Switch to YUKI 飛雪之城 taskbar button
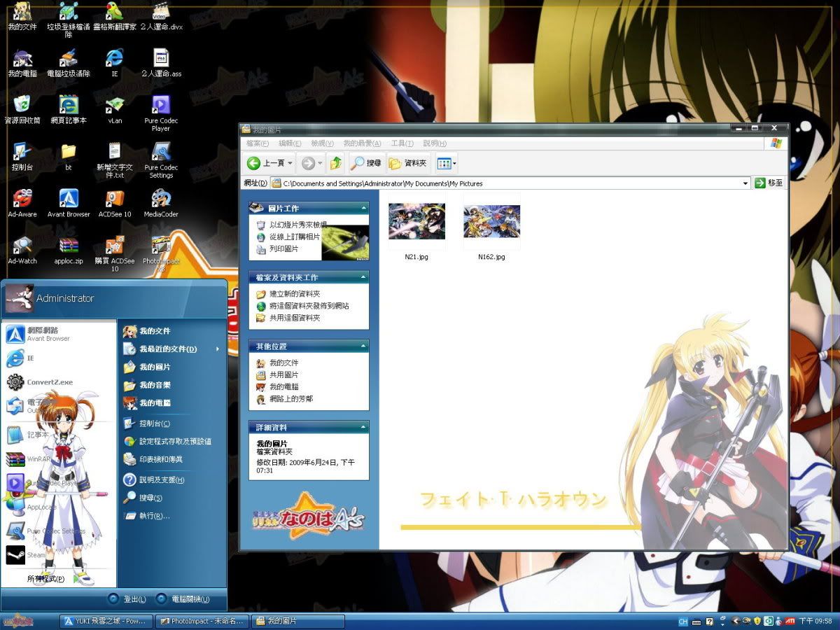Viewport: 840px width, 630px height. click(106, 622)
